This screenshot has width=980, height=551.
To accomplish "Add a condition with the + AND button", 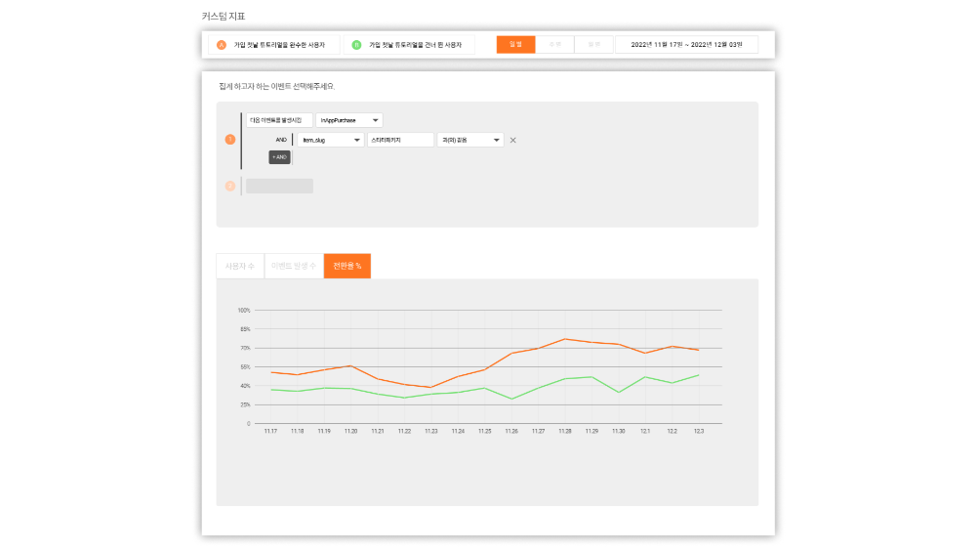I will 279,157.
